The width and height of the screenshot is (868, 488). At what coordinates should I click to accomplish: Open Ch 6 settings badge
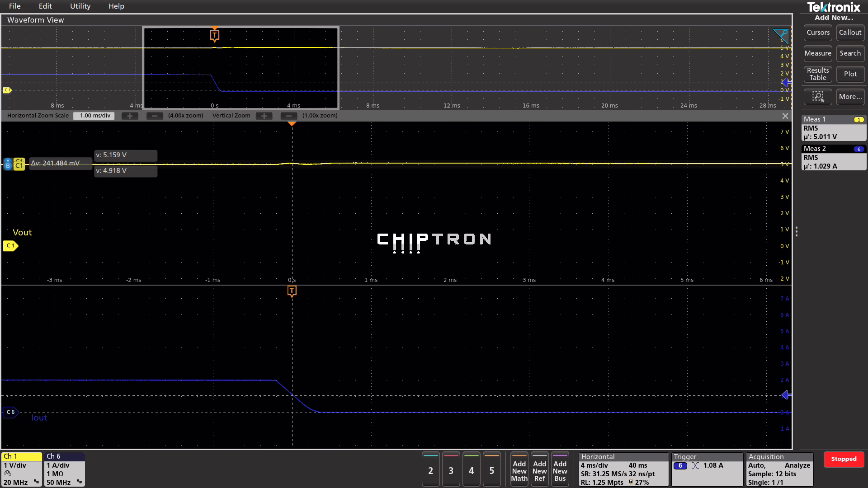[65, 469]
